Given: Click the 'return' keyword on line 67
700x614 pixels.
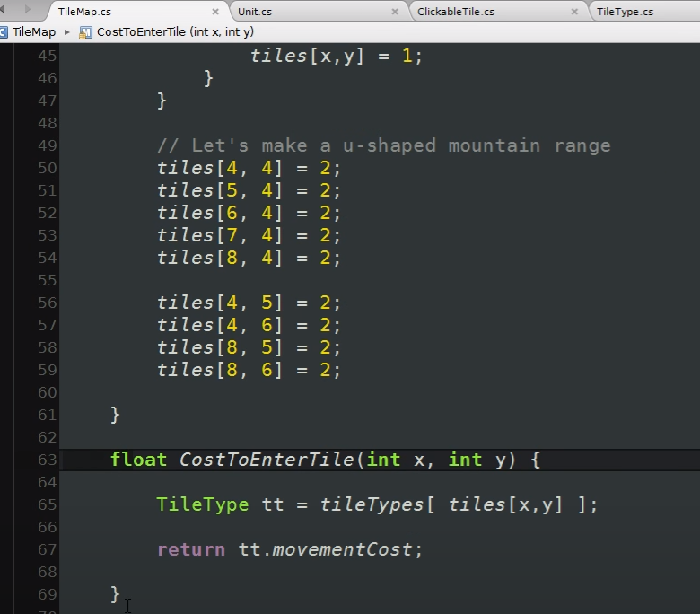Looking at the screenshot, I should (191, 549).
